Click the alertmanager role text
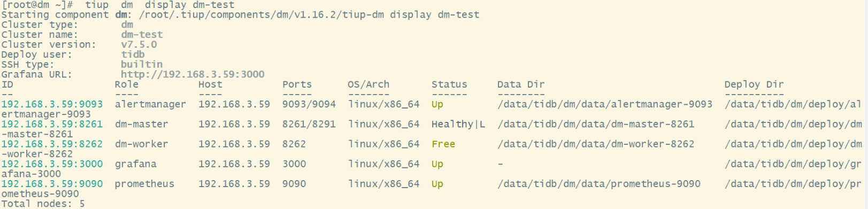 [150, 104]
